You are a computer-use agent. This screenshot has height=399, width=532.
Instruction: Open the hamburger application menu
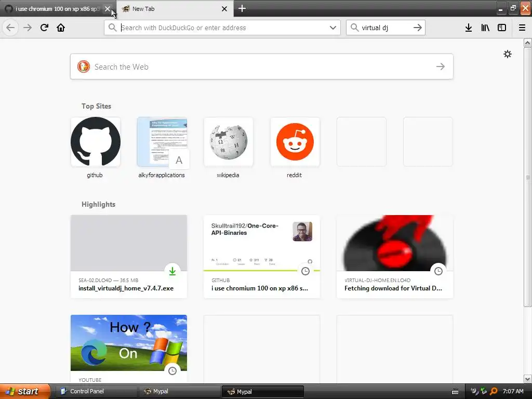(x=522, y=28)
